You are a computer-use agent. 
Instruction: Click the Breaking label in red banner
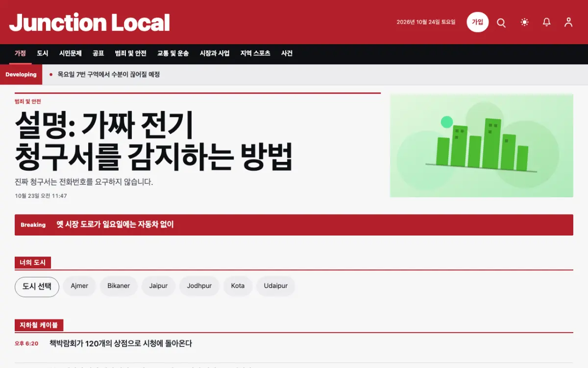(33, 225)
